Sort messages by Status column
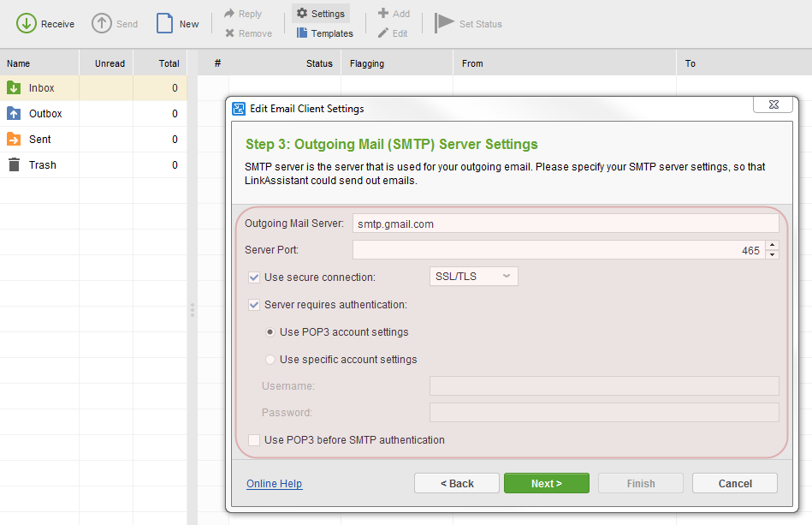 pos(319,63)
